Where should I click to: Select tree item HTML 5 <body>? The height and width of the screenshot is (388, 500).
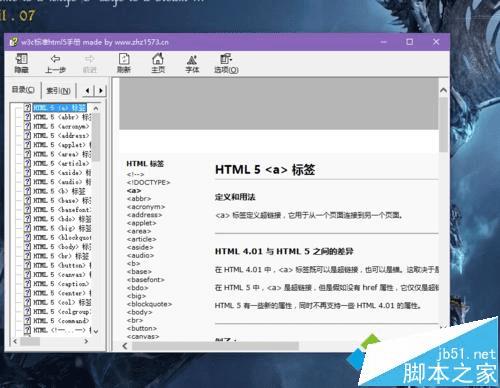[x=62, y=247]
